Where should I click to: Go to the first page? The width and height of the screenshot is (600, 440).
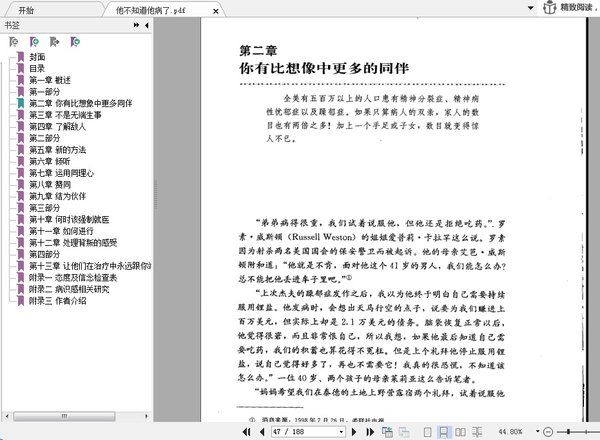click(x=246, y=432)
